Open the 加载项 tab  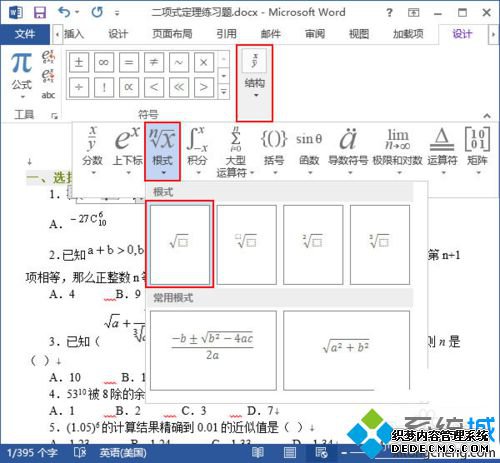click(408, 34)
